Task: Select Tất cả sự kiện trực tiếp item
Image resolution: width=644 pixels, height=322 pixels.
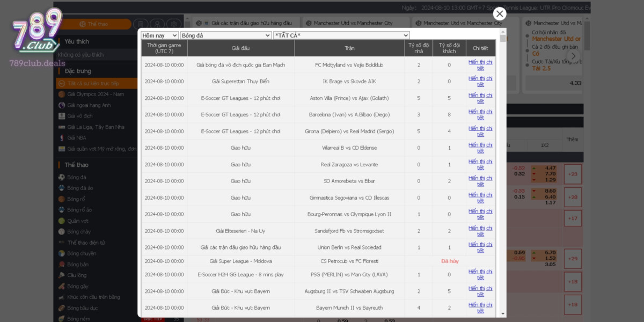Action: click(93, 84)
